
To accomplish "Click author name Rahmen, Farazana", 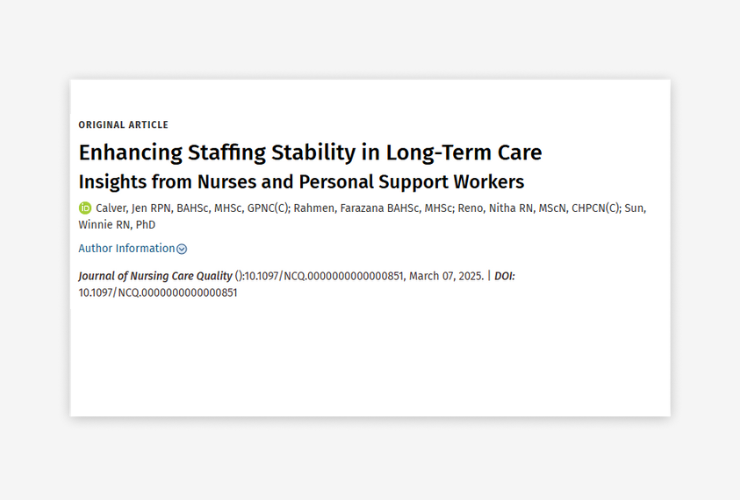I will click(338, 208).
